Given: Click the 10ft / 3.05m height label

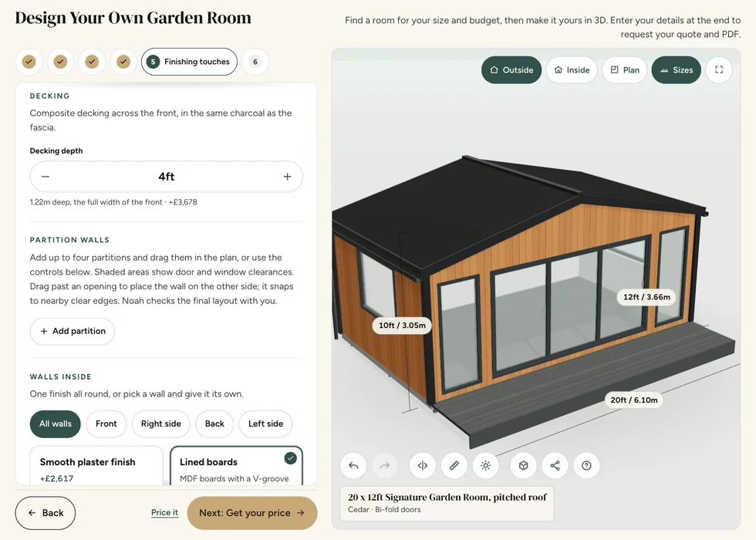Looking at the screenshot, I should pyautogui.click(x=402, y=326).
